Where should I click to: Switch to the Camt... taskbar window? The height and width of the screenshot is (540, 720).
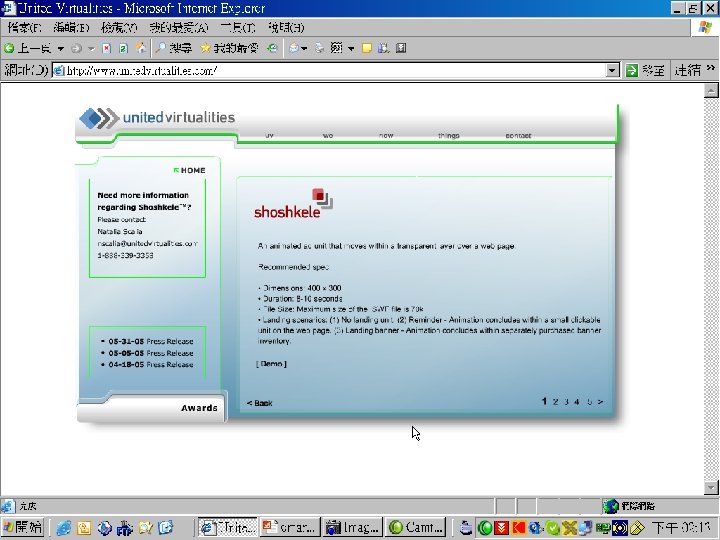[416, 528]
